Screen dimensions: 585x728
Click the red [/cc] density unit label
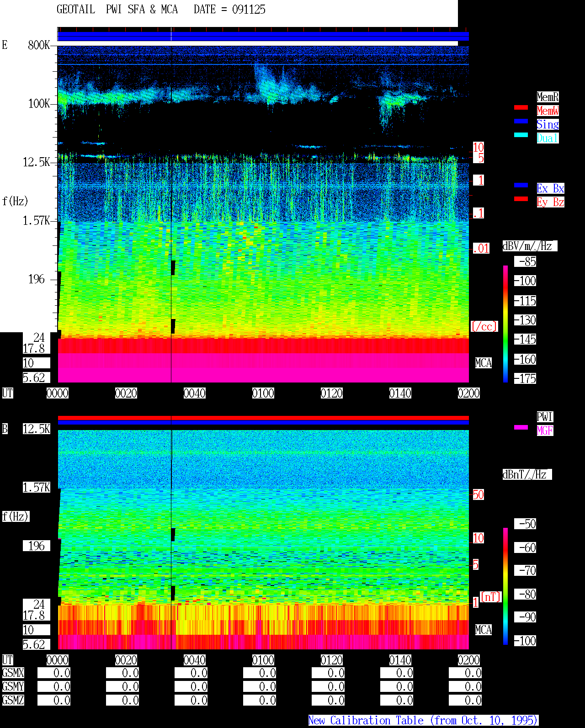(x=484, y=326)
